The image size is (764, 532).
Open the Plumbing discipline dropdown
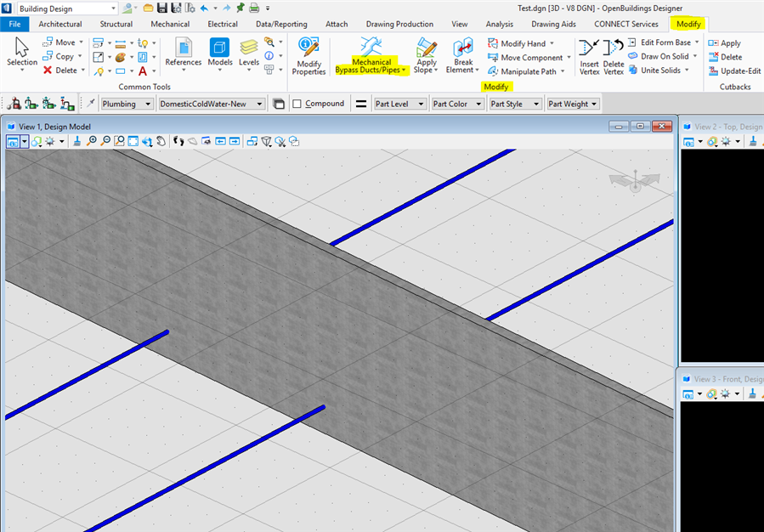[x=127, y=104]
